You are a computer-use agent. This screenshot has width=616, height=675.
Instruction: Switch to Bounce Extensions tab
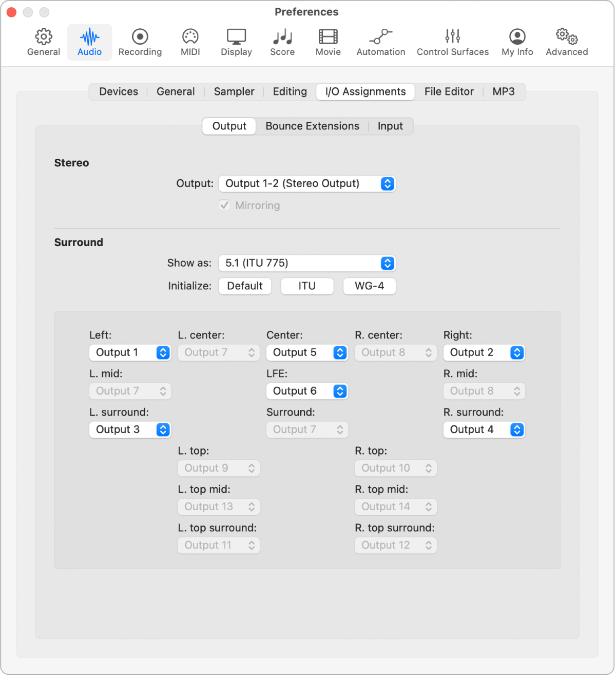click(x=313, y=126)
